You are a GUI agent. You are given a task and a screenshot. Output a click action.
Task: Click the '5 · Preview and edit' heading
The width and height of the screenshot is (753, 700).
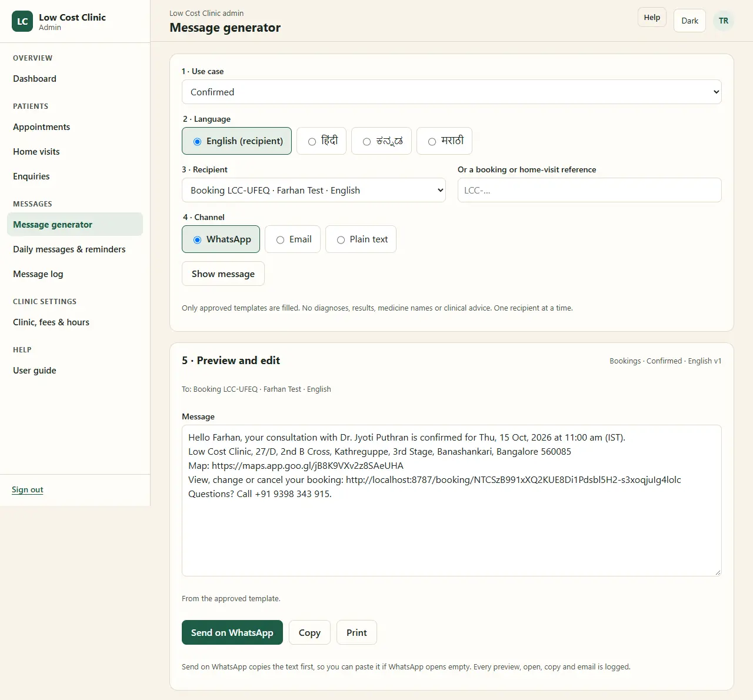click(231, 361)
